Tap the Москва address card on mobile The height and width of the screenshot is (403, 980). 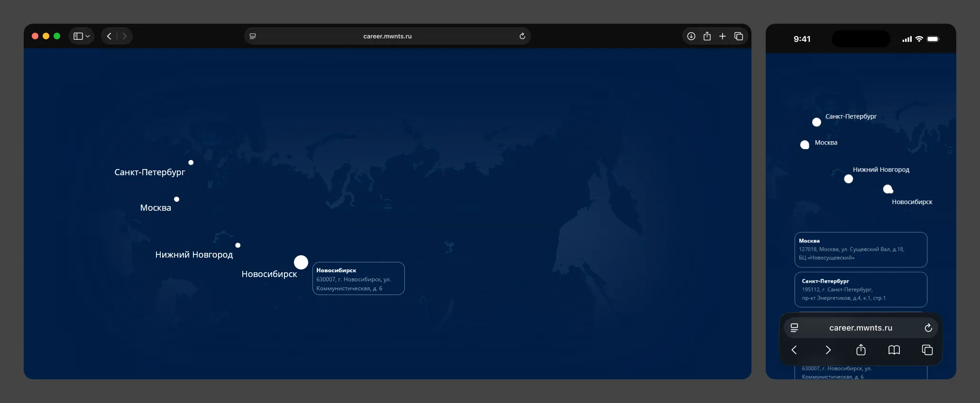click(861, 250)
